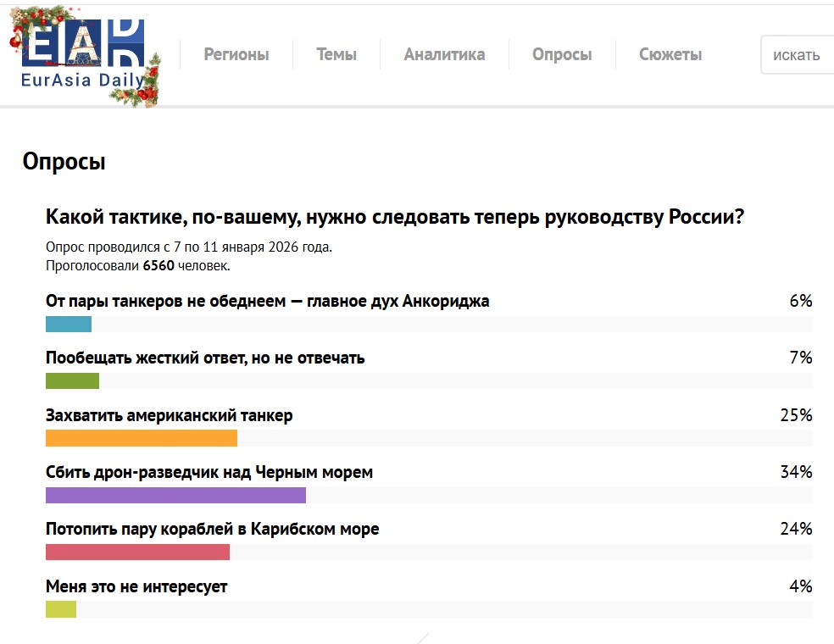
Task: Click the искать search field
Action: click(x=797, y=55)
